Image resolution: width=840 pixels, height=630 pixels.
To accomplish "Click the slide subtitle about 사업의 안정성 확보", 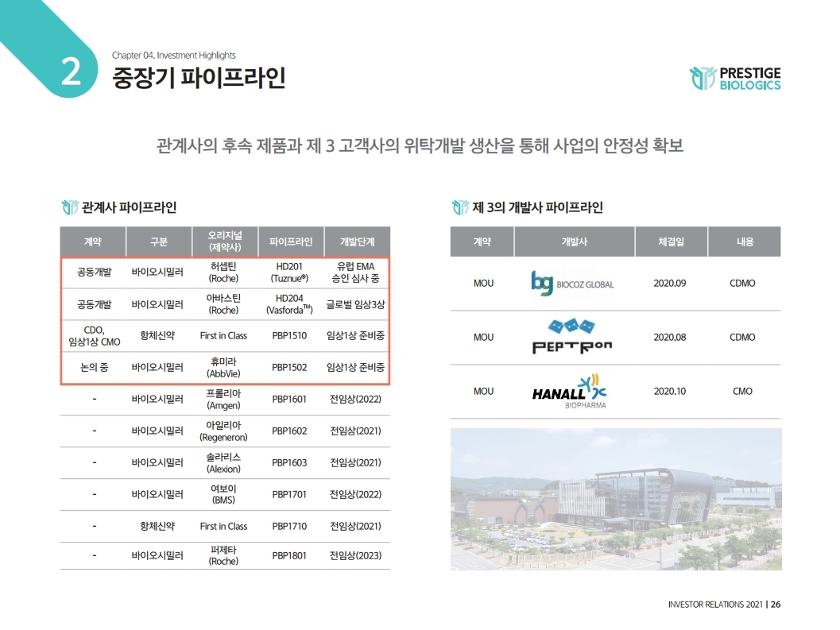I will pyautogui.click(x=420, y=145).
